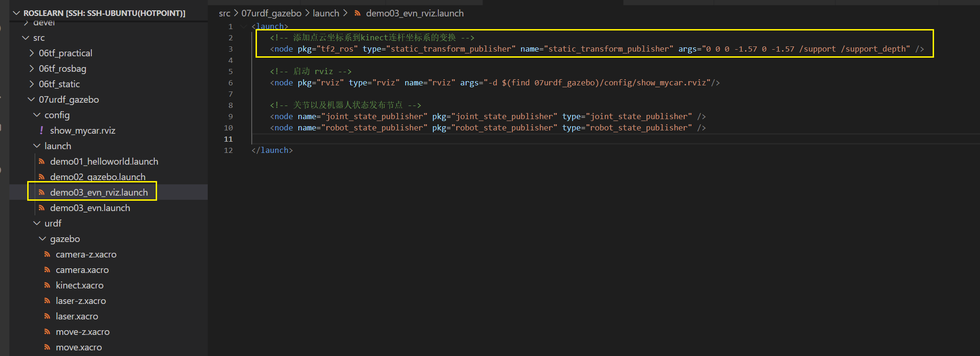This screenshot has height=356, width=980.
Task: Click the robot_state_publisher name on line 10
Action: pyautogui.click(x=374, y=128)
